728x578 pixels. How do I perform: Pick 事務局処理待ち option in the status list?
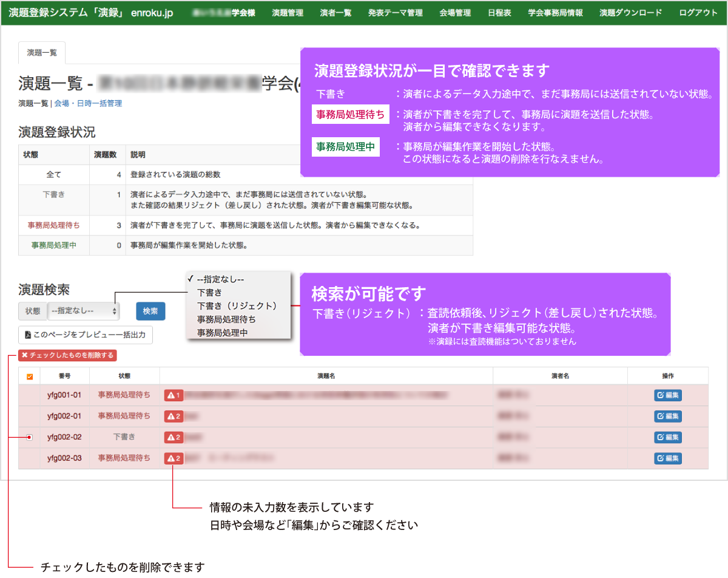coord(226,319)
